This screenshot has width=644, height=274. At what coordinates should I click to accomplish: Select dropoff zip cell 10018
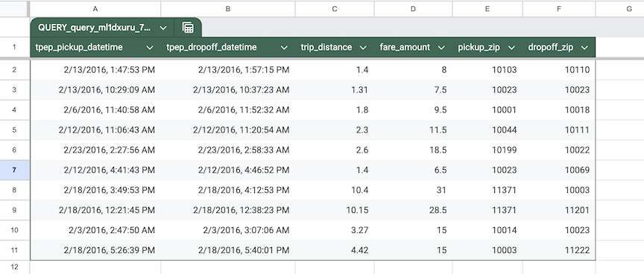[559, 110]
